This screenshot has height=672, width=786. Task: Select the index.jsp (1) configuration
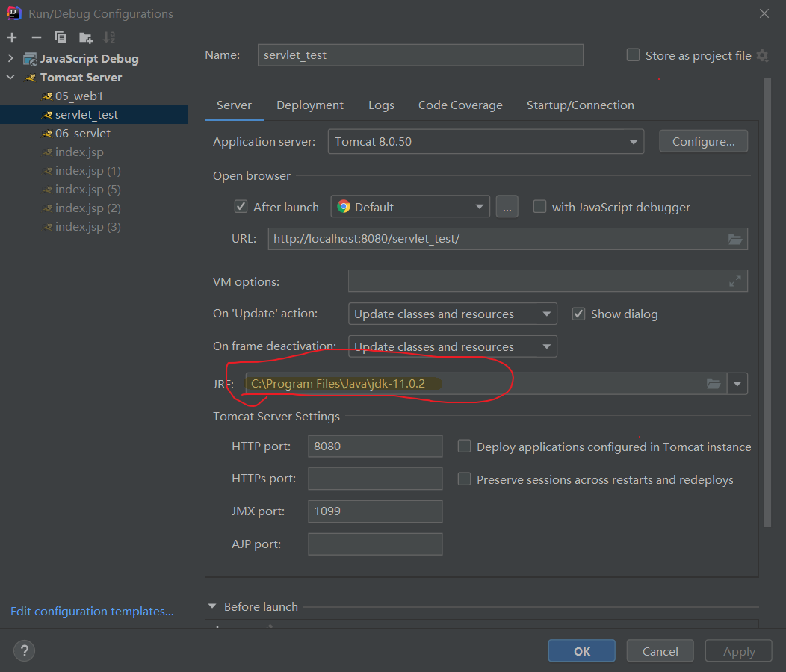pos(93,171)
